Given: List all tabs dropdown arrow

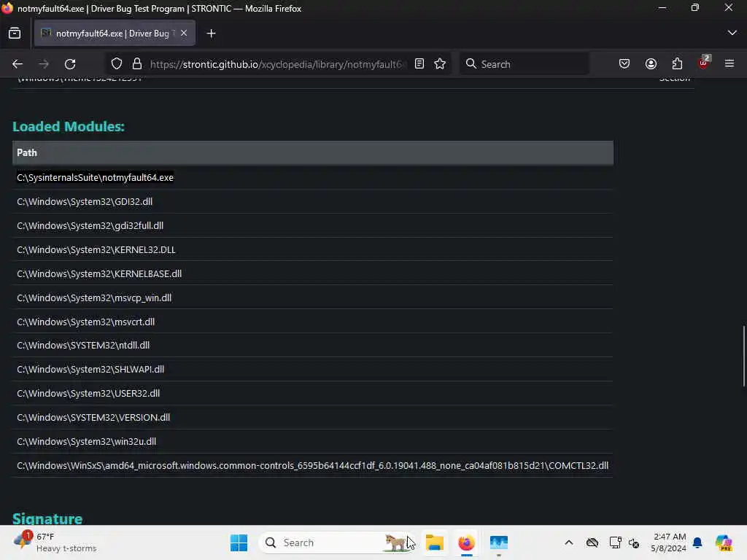Looking at the screenshot, I should [732, 33].
